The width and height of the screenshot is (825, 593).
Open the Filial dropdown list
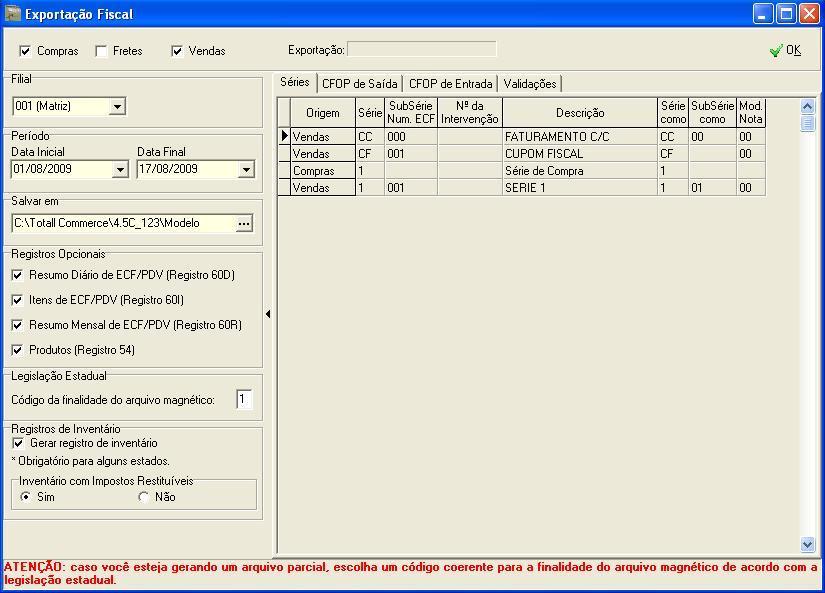pos(117,107)
